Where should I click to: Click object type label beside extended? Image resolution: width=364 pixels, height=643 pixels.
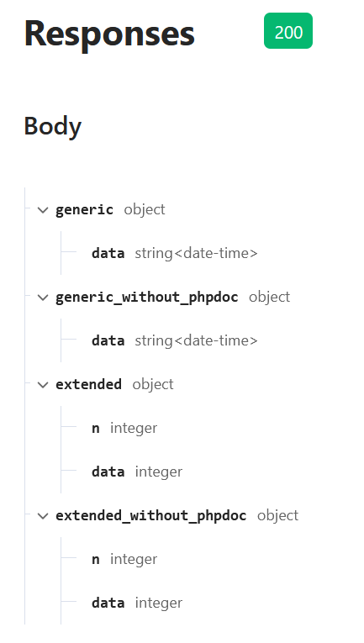(x=153, y=384)
